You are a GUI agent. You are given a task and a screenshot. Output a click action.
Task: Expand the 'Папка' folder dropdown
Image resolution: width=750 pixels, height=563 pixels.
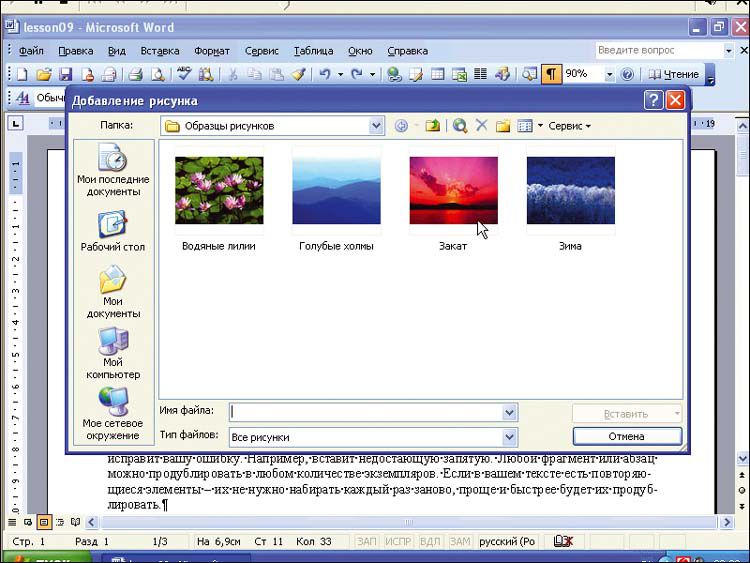click(x=376, y=126)
